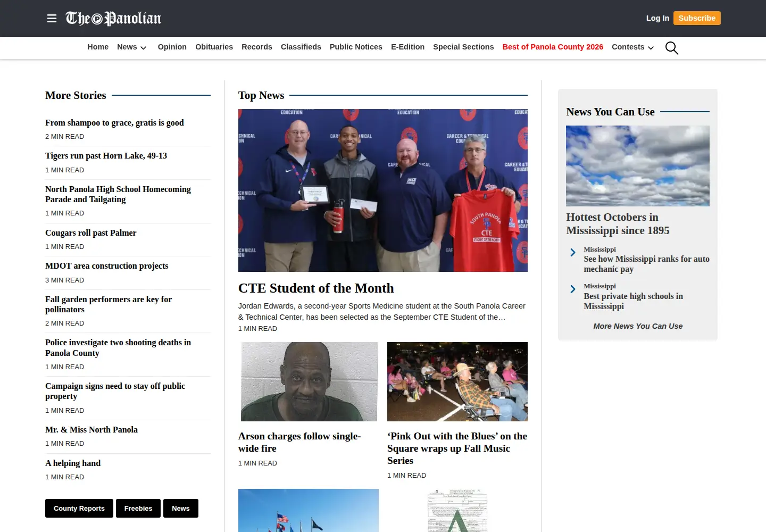
Task: Click chevron beside auto mechanic pay story
Action: click(573, 253)
